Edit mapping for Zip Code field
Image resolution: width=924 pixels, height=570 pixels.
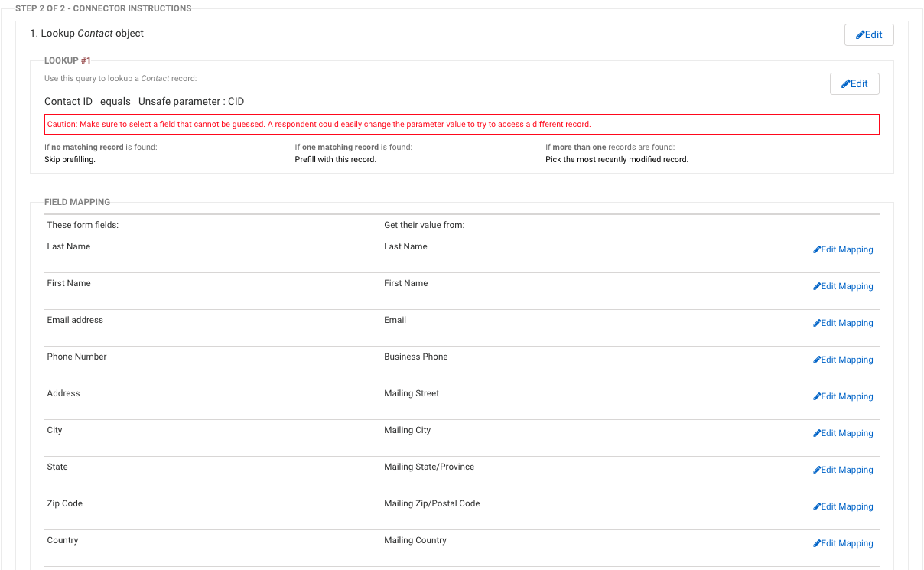(x=843, y=506)
